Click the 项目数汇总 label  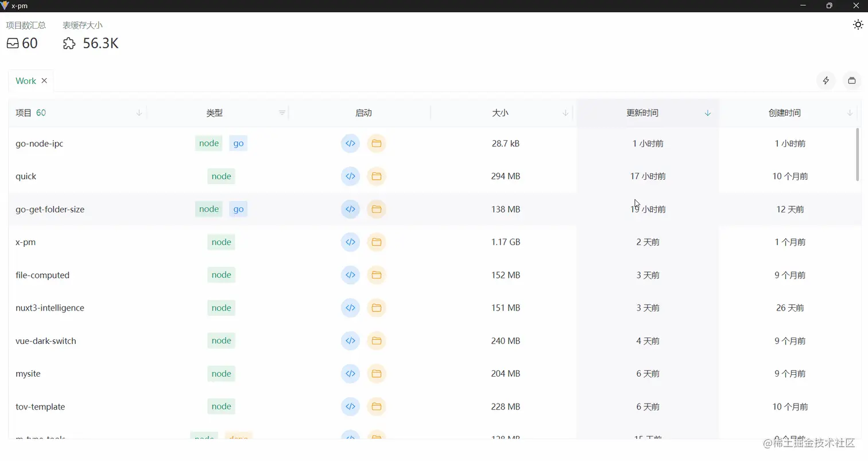26,25
